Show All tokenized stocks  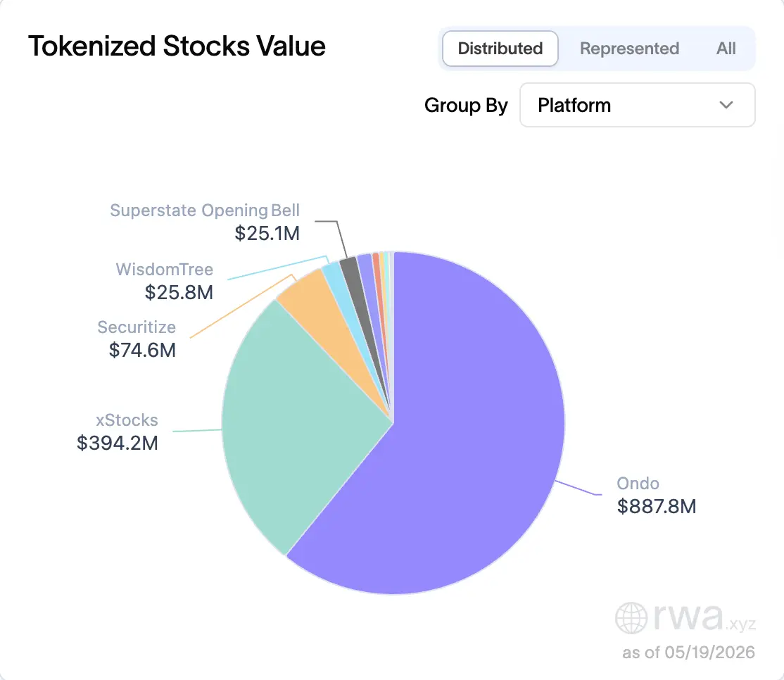pos(726,49)
